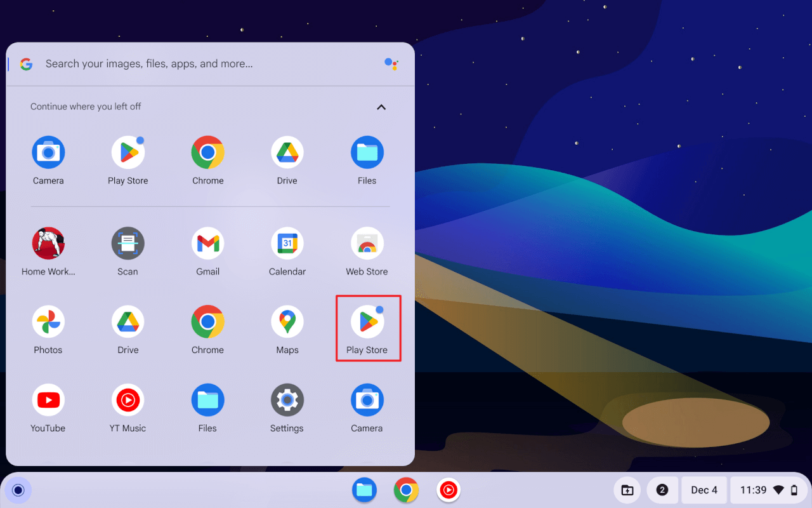Image resolution: width=812 pixels, height=508 pixels.
Task: Click the Continue where you left off heading
Action: (x=86, y=107)
